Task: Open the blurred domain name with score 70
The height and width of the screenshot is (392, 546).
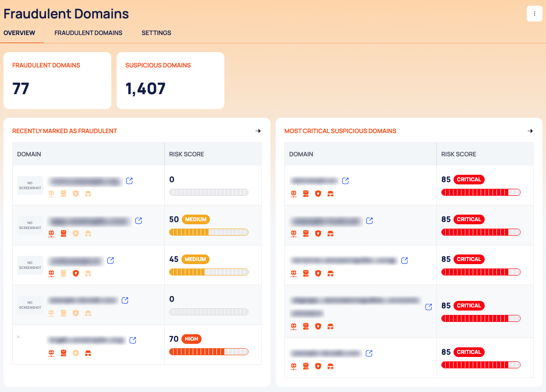Action: pos(87,340)
